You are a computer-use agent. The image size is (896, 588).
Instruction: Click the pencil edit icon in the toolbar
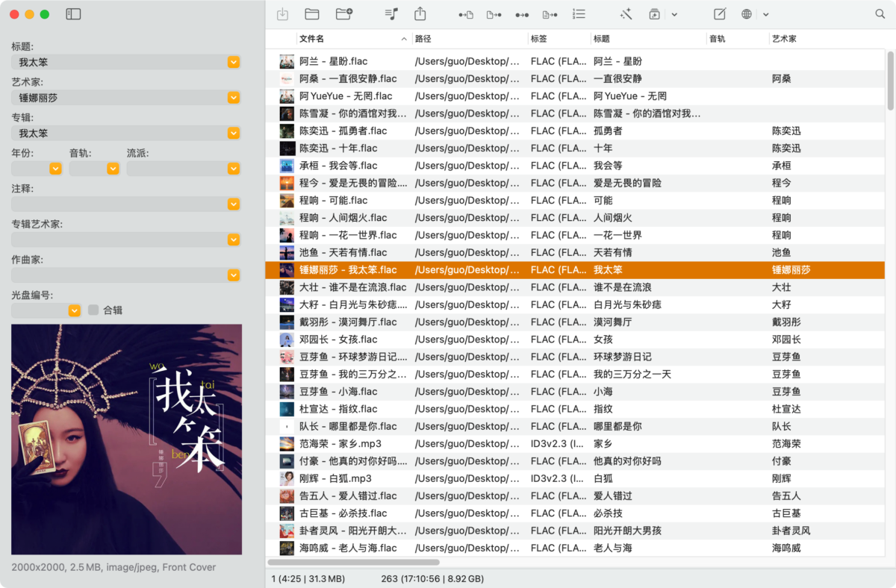pyautogui.click(x=720, y=14)
